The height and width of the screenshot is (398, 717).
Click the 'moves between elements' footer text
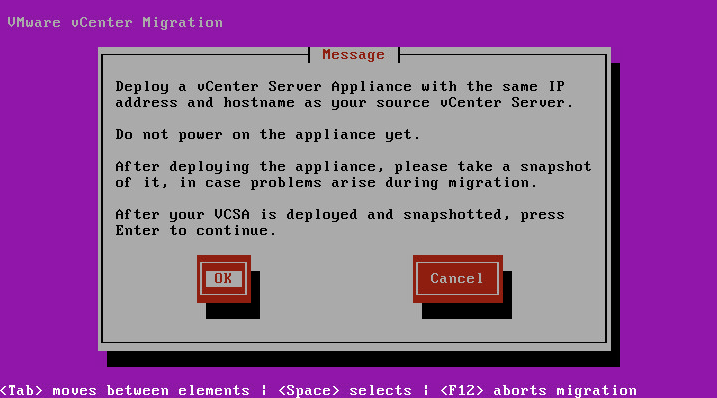tap(151, 390)
